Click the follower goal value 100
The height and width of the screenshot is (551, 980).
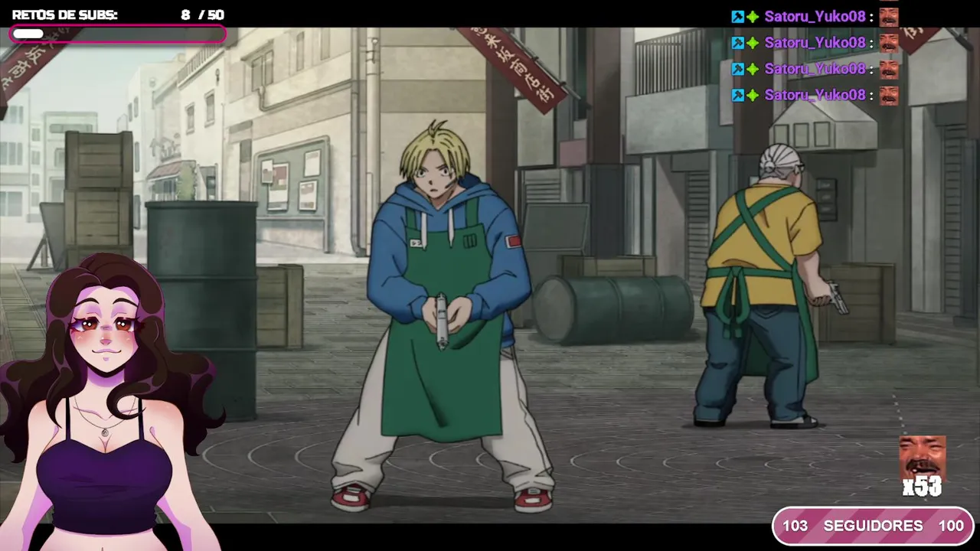click(951, 526)
